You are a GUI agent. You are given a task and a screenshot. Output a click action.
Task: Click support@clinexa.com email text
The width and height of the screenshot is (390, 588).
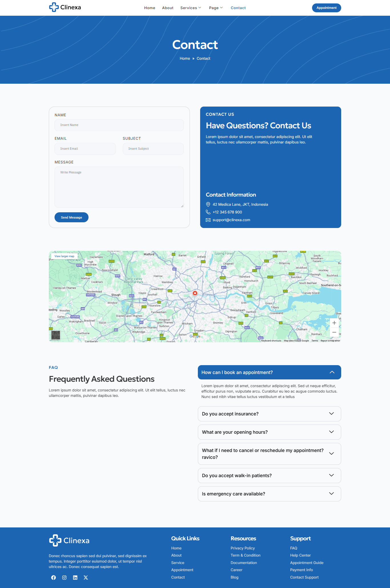click(x=231, y=220)
